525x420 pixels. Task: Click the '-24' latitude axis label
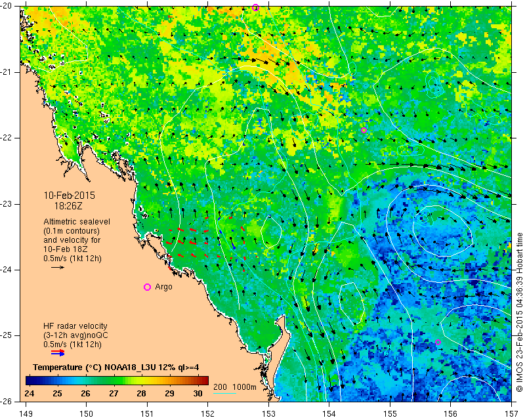click(6, 270)
